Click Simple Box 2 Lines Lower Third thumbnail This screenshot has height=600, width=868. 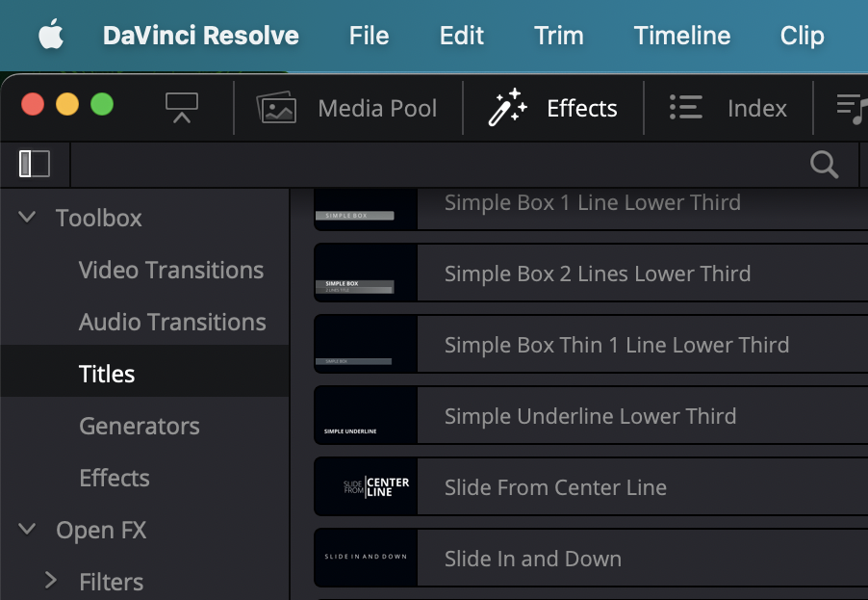(x=366, y=274)
